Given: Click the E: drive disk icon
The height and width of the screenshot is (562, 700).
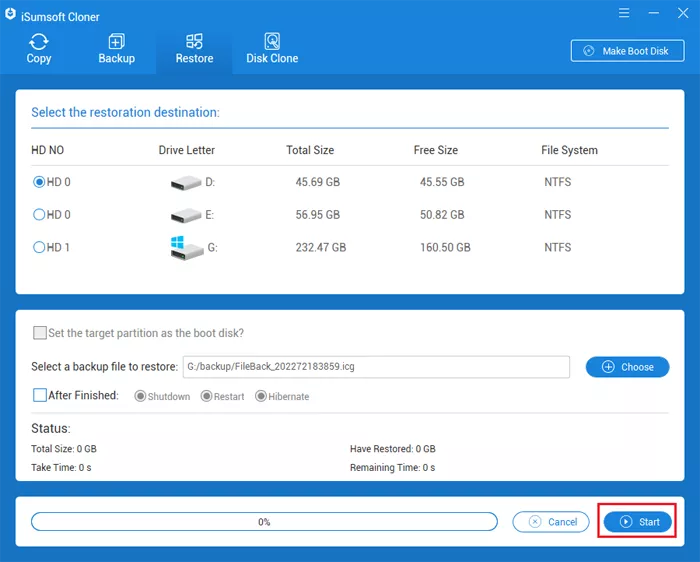Looking at the screenshot, I should coord(186,215).
